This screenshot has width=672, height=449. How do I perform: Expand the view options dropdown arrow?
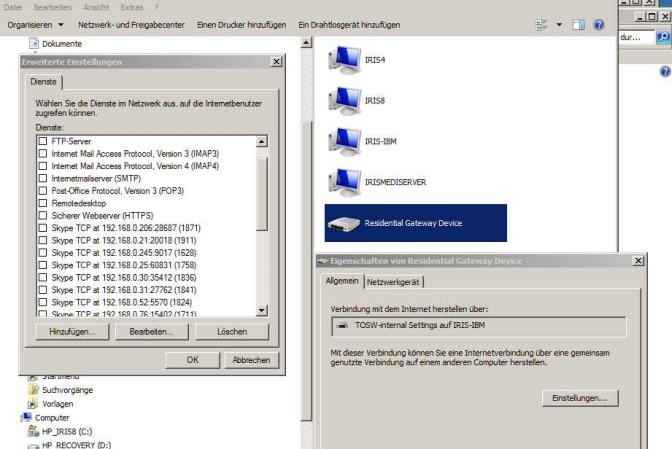click(x=559, y=25)
